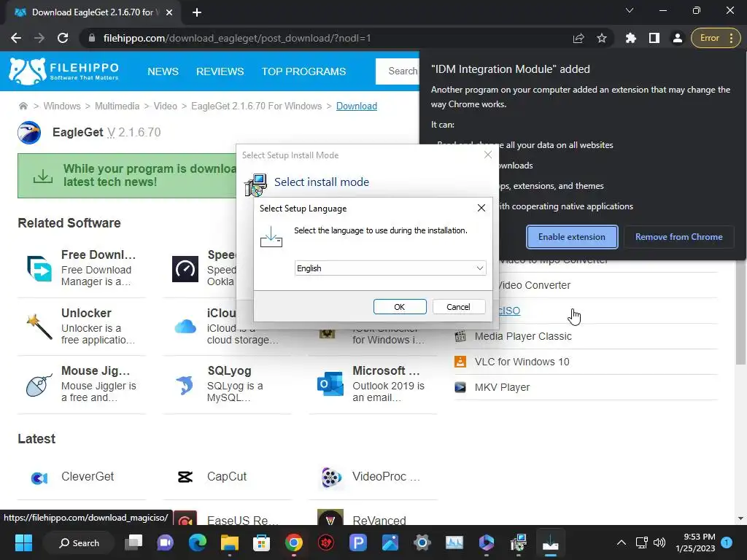Open File Explorer from taskbar

(x=229, y=542)
